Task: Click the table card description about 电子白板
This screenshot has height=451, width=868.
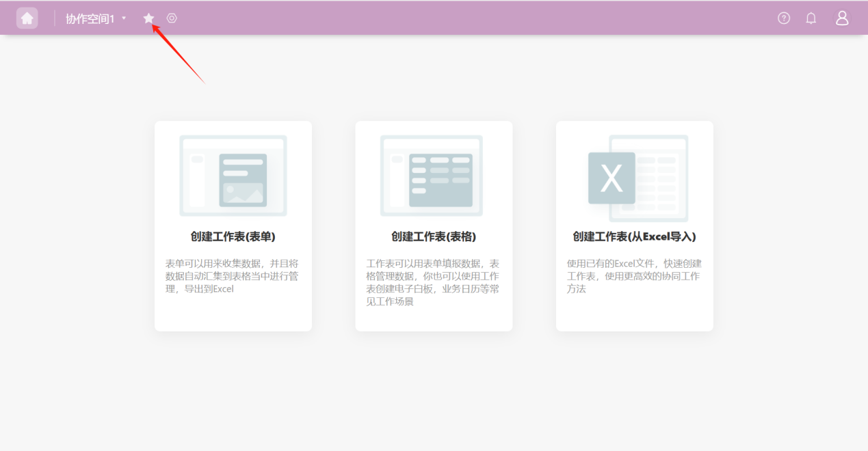Action: 434,282
